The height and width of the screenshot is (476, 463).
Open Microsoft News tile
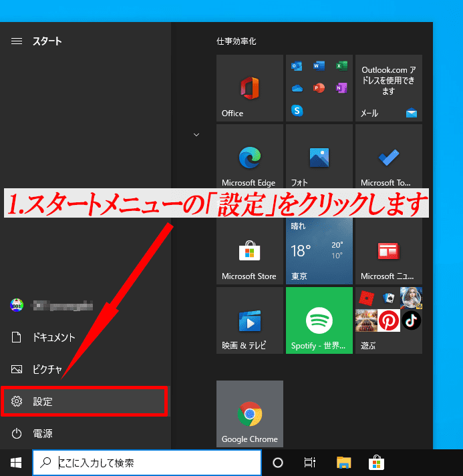point(388,252)
